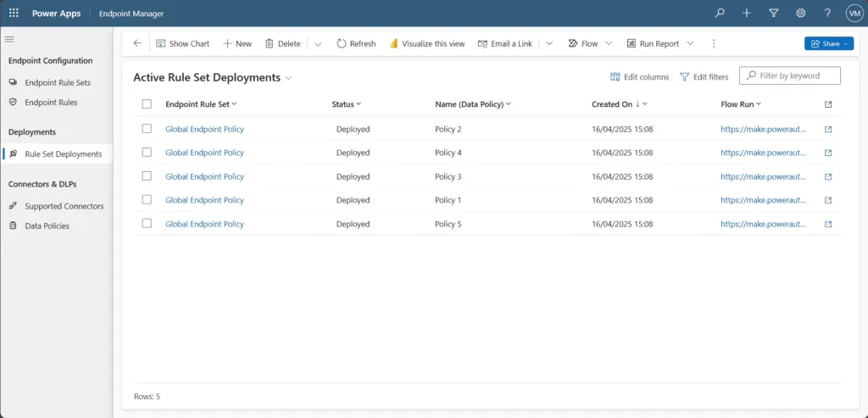Select Rule Set Deployments in sidebar
Screen dimensions: 868x418
57,154
